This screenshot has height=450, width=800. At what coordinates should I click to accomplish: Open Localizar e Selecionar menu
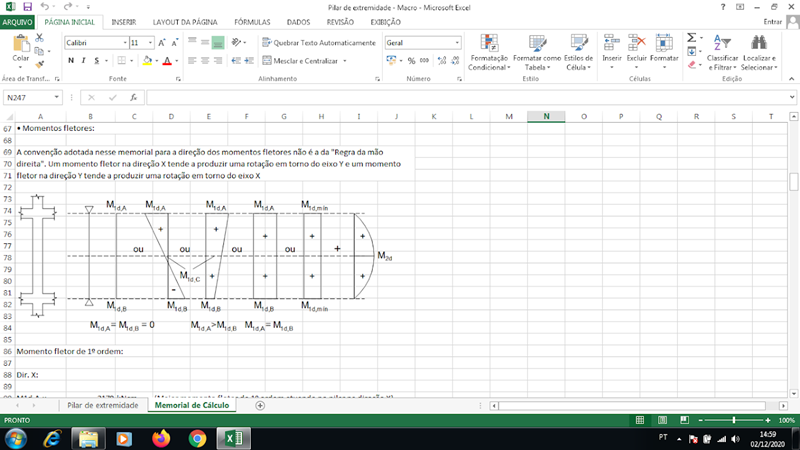pos(759,53)
